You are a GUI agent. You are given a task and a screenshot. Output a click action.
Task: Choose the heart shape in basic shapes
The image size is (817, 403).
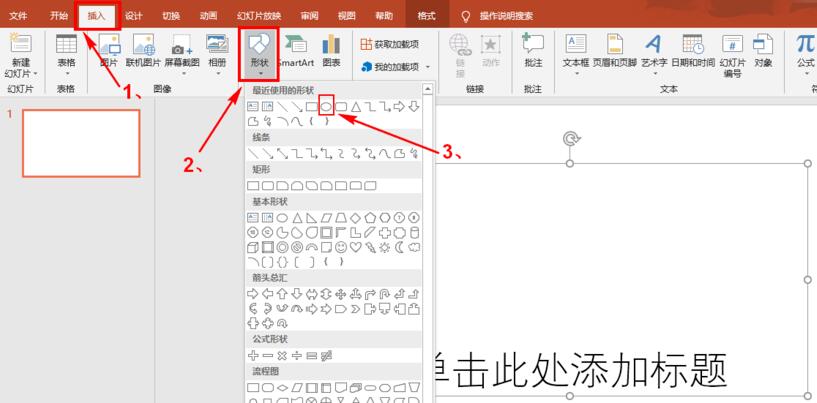coord(356,246)
